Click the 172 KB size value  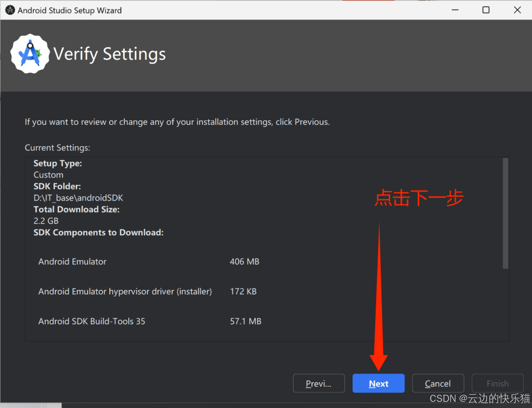243,291
